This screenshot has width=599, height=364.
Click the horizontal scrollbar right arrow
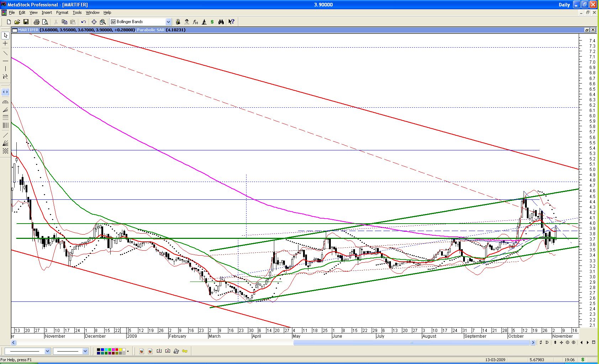coord(532,343)
